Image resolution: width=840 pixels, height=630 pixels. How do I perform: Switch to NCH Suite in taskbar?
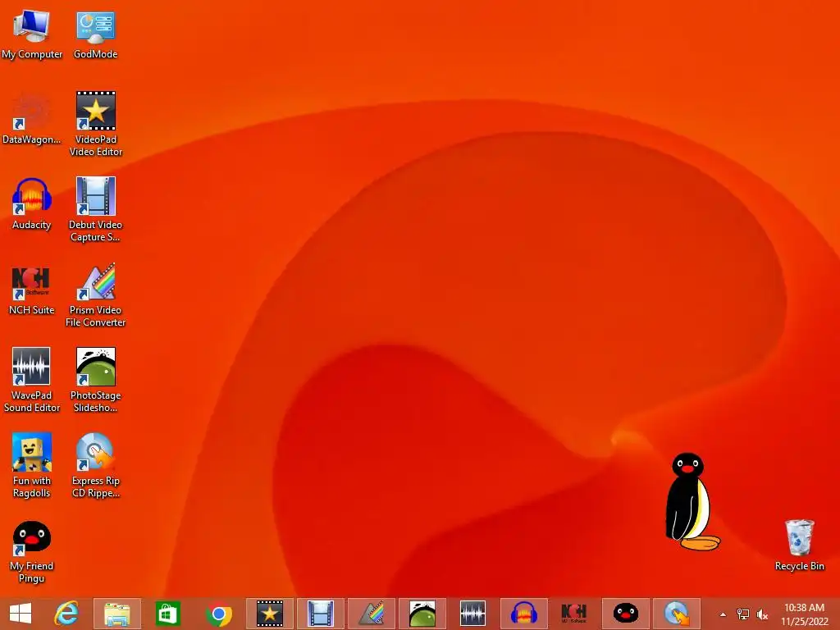[x=573, y=614]
